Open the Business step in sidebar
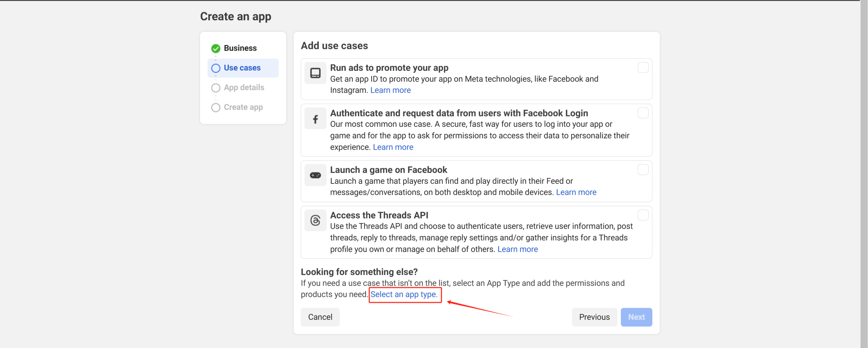The image size is (868, 348). pyautogui.click(x=240, y=48)
